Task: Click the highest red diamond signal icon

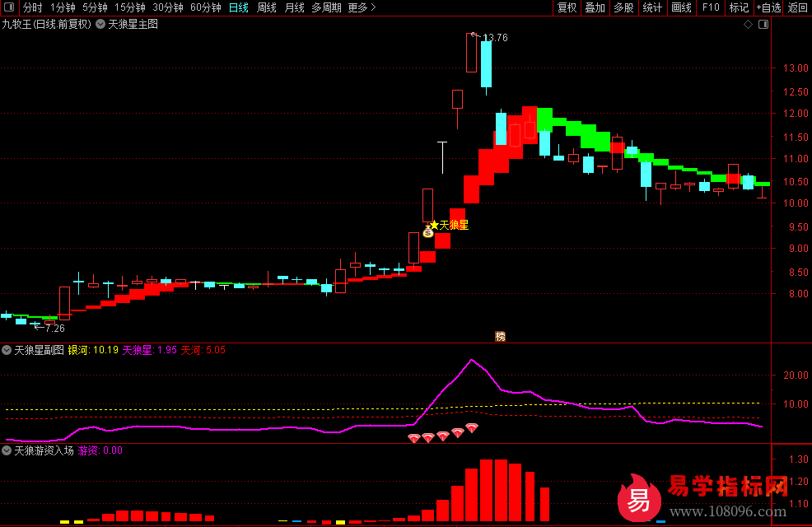Action: pos(472,428)
